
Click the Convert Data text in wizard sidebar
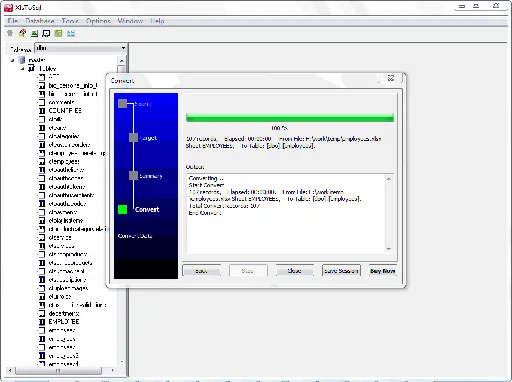click(135, 236)
